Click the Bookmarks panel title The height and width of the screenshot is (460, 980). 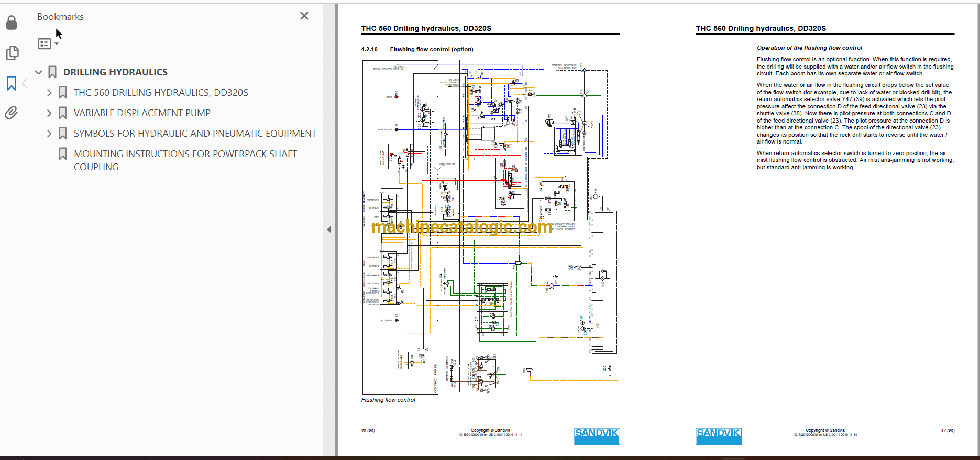click(60, 17)
